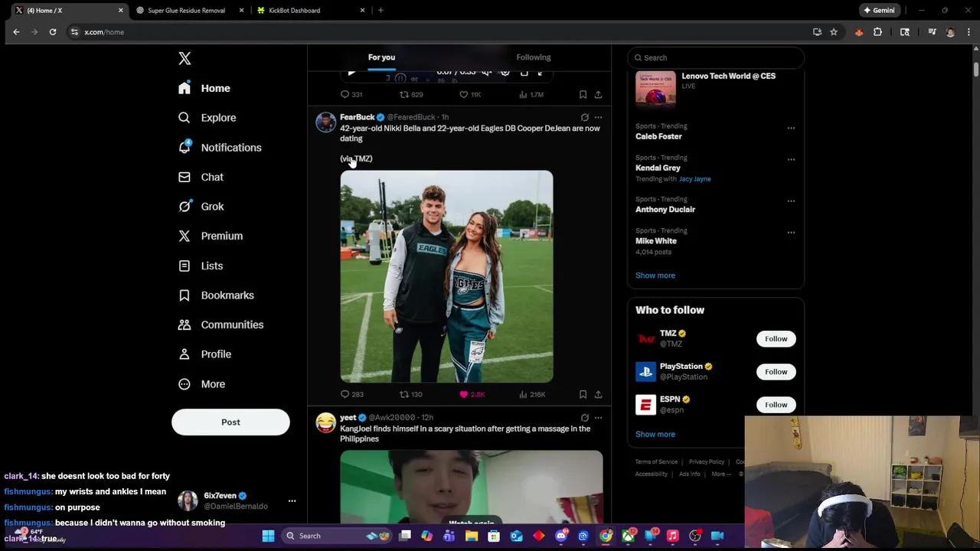Open Bookmarks page
This screenshot has width=980, height=551.
[216, 295]
